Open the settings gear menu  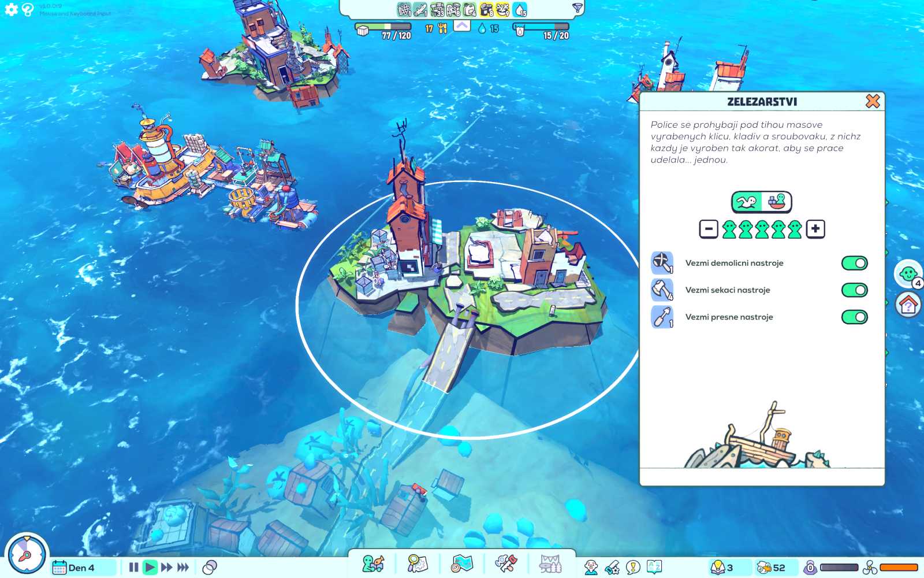pyautogui.click(x=11, y=9)
